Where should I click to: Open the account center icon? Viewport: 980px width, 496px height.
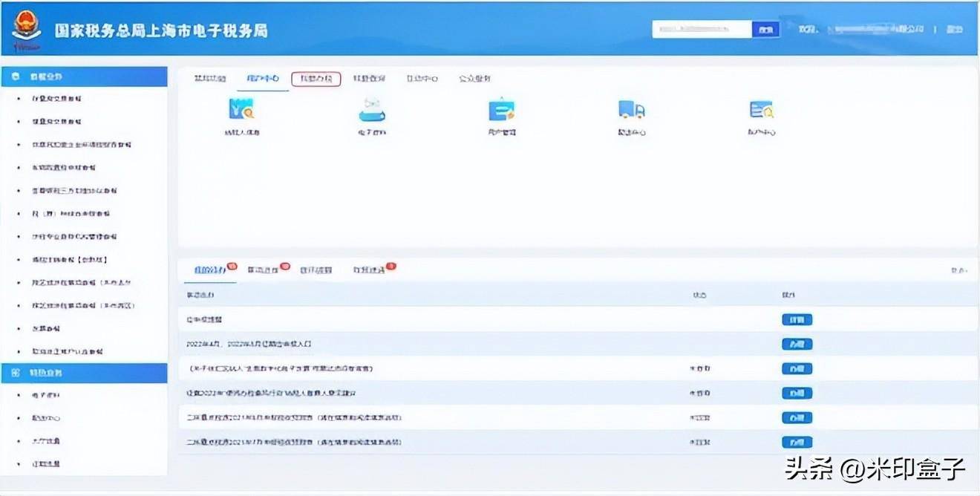click(x=762, y=110)
